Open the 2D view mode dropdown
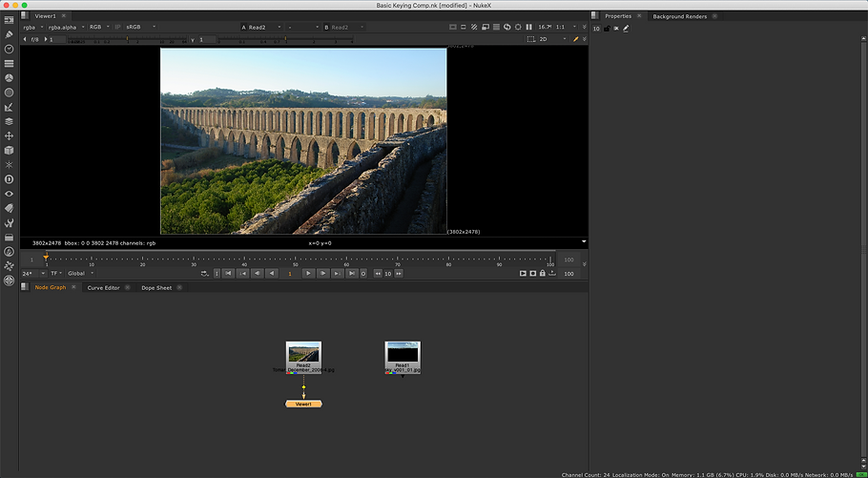Viewport: 868px width, 478px height. point(553,39)
